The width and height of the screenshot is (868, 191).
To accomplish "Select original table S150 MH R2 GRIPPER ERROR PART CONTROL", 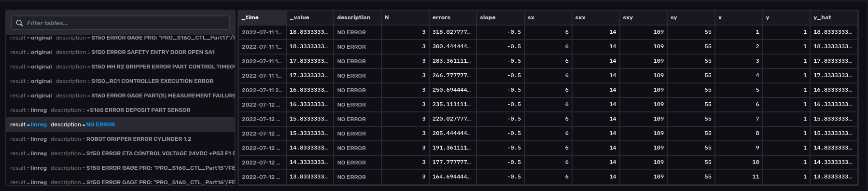I will (x=120, y=67).
